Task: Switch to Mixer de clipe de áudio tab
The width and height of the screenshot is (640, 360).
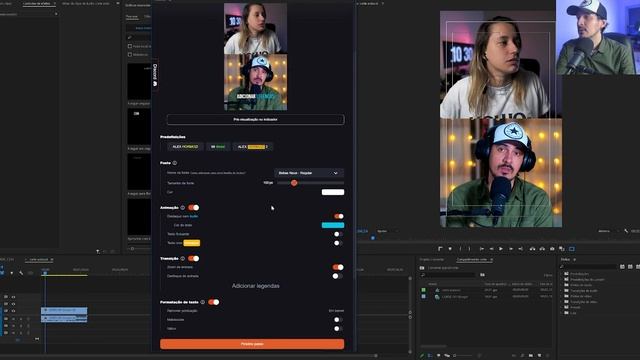Action: pyautogui.click(x=86, y=3)
